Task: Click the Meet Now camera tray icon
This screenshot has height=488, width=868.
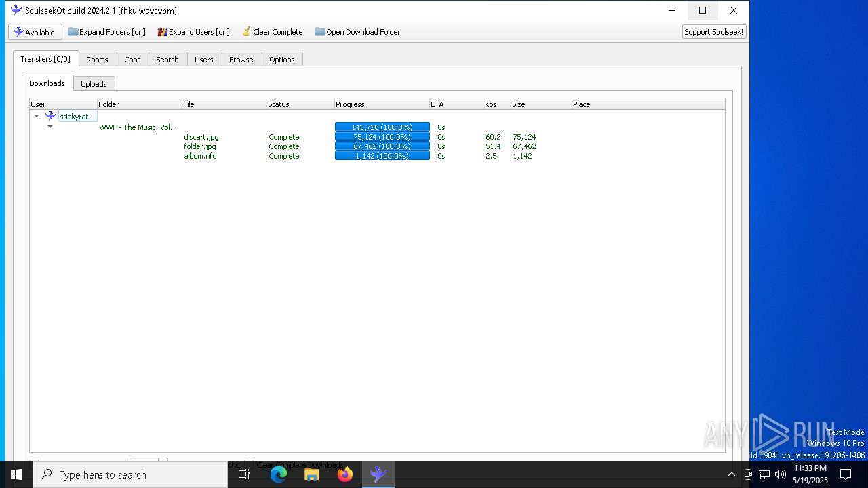Action: pyautogui.click(x=748, y=474)
